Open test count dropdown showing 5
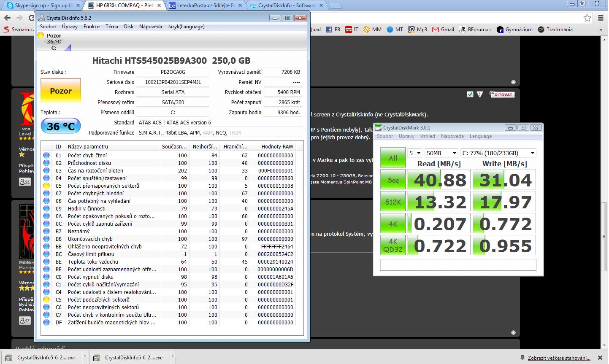609x364 pixels. point(414,153)
